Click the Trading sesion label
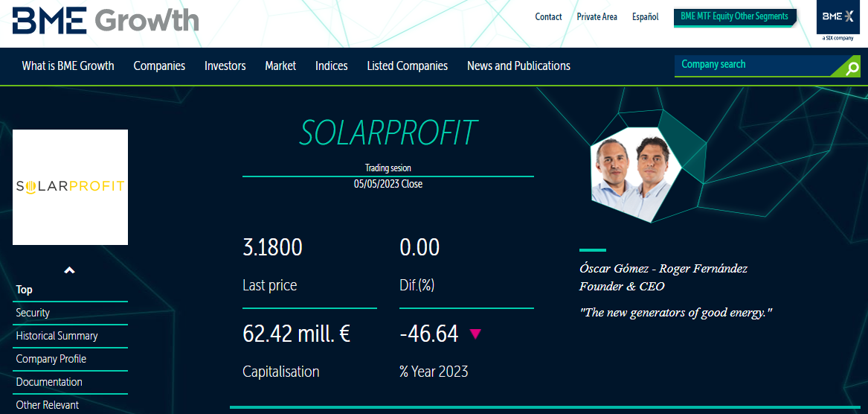 pyautogui.click(x=388, y=168)
